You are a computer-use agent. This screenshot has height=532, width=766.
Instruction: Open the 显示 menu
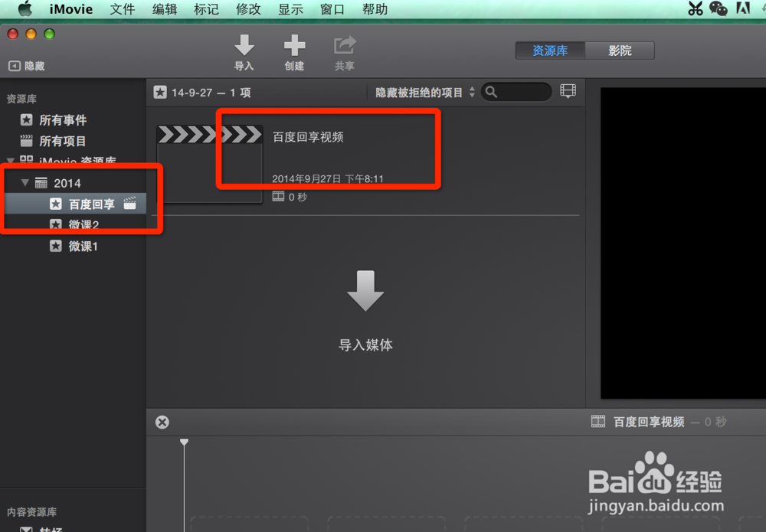point(290,9)
